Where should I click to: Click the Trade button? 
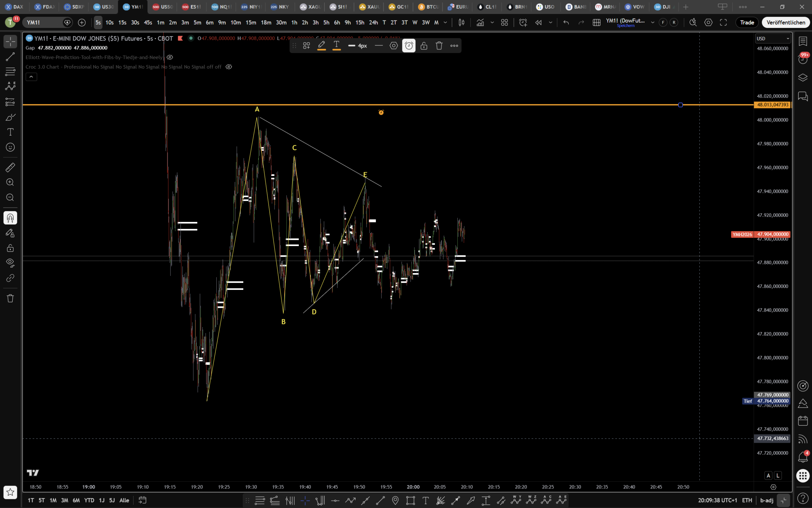(x=747, y=22)
